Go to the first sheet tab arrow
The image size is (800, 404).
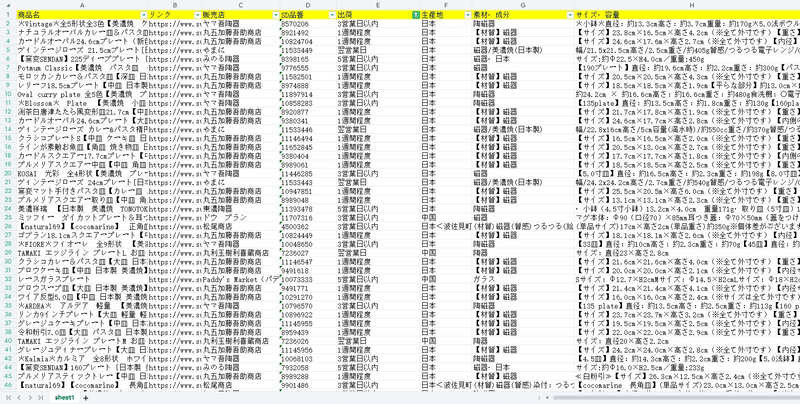pyautogui.click(x=9, y=397)
